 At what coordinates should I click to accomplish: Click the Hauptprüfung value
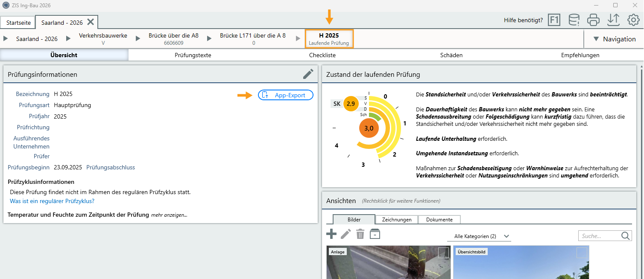(x=72, y=105)
